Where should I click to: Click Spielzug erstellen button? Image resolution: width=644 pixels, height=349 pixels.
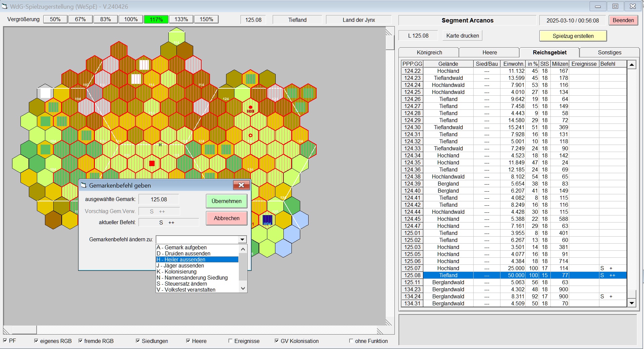(x=573, y=36)
